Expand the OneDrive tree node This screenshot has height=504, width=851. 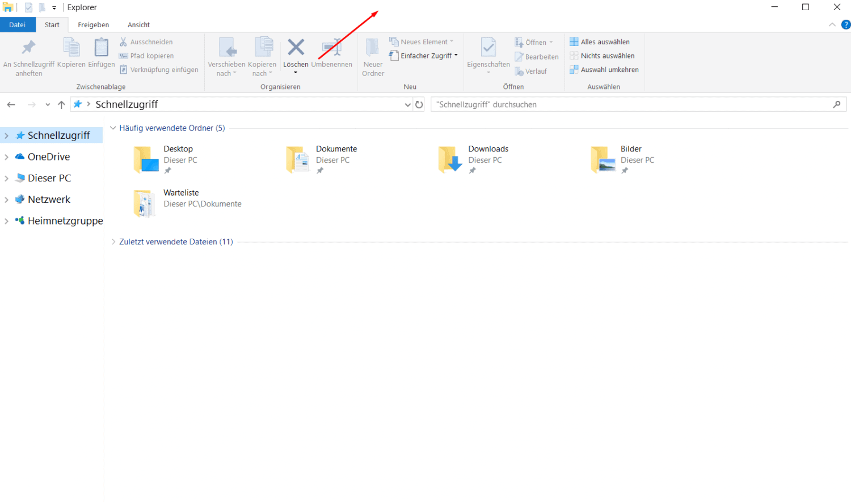(x=6, y=157)
